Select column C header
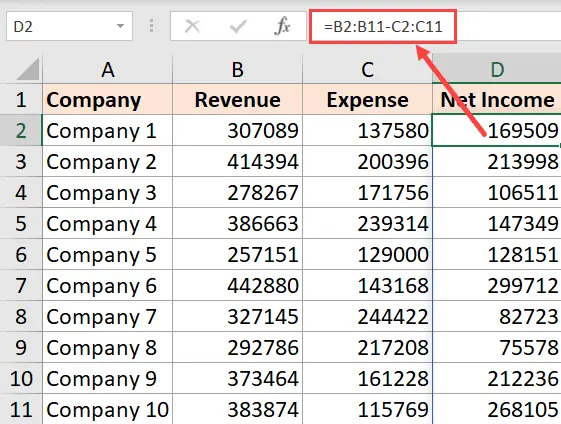Image resolution: width=561 pixels, height=424 pixels. 367,69
